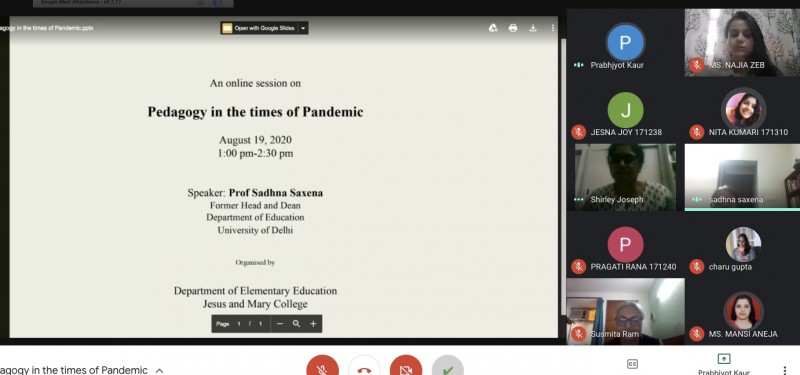Click the text Jesus and Mary College

(x=255, y=304)
